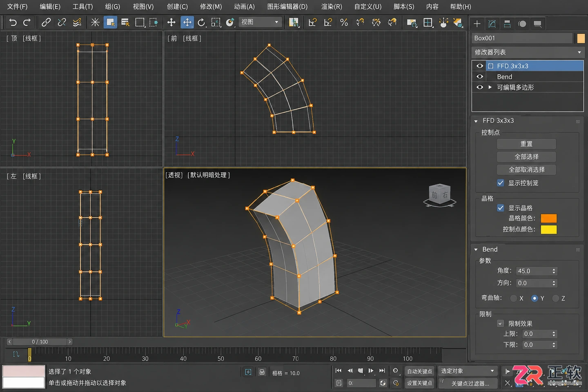Uncheck the 显示控制笼 checkbox
This screenshot has height=392, width=588.
pos(501,183)
